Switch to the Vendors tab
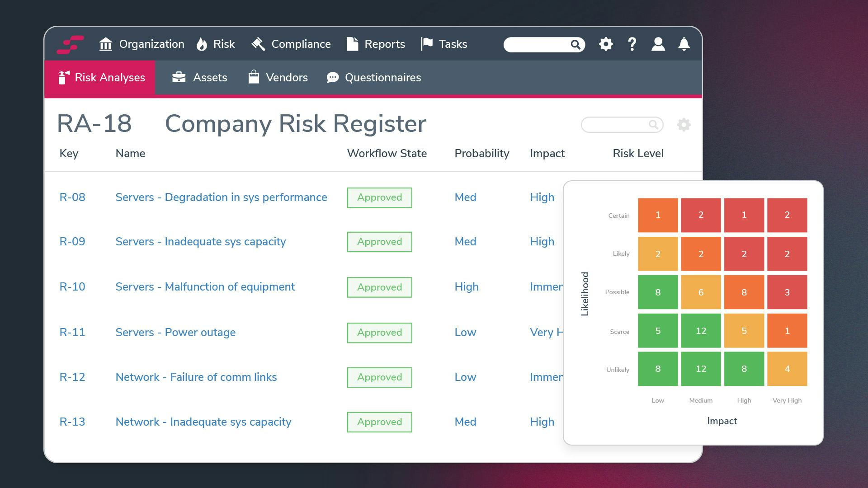Viewport: 868px width, 488px height. (x=278, y=78)
